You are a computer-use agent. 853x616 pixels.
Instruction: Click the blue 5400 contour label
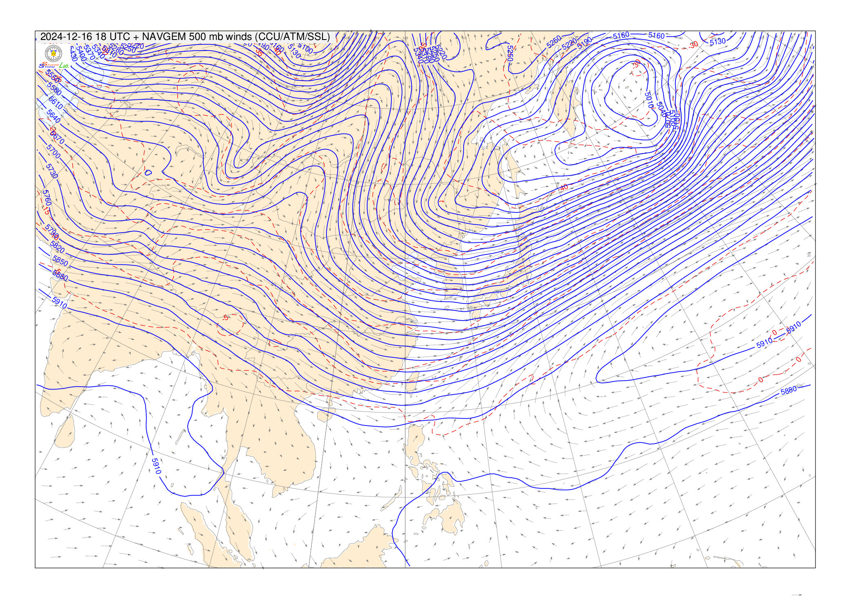click(x=81, y=54)
